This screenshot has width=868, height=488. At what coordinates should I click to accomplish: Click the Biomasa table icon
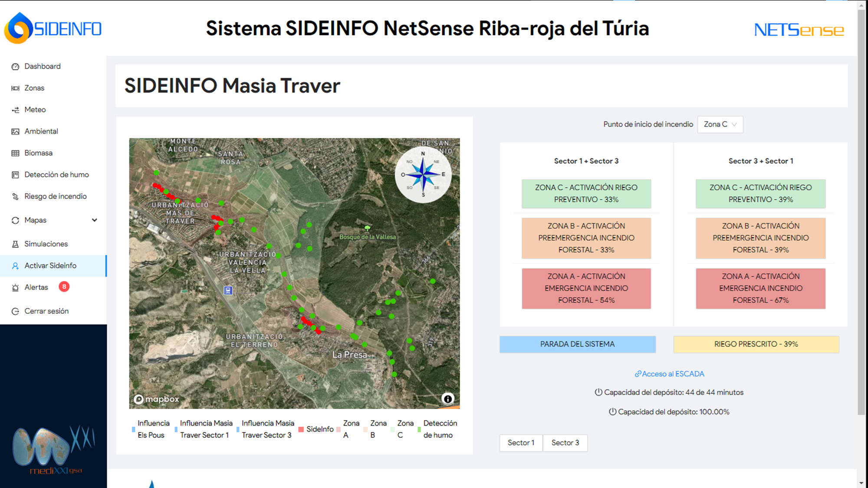(x=16, y=153)
